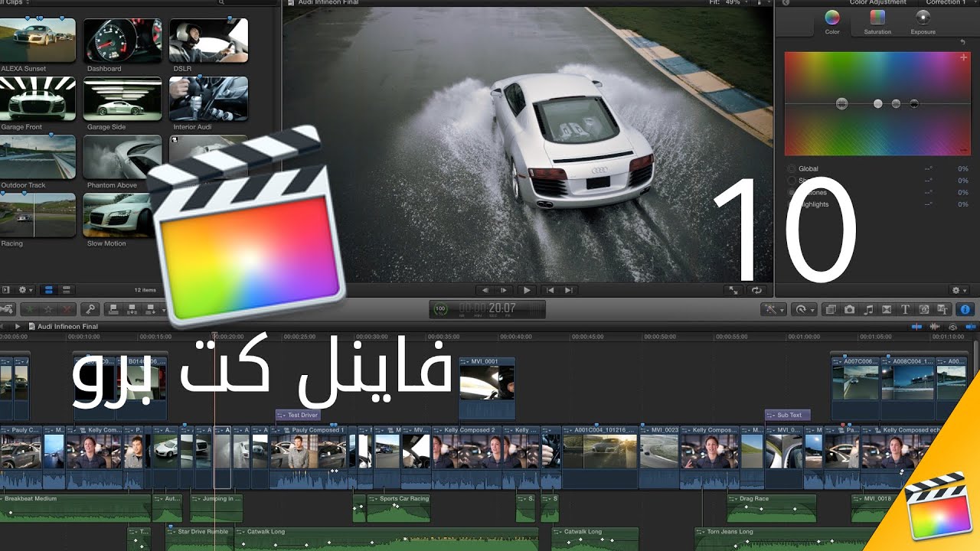This screenshot has width=980, height=551.
Task: Switch to the Color tab
Action: [832, 21]
